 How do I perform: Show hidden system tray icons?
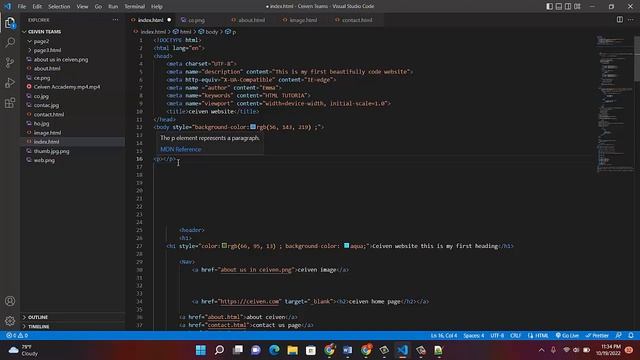tap(541, 350)
